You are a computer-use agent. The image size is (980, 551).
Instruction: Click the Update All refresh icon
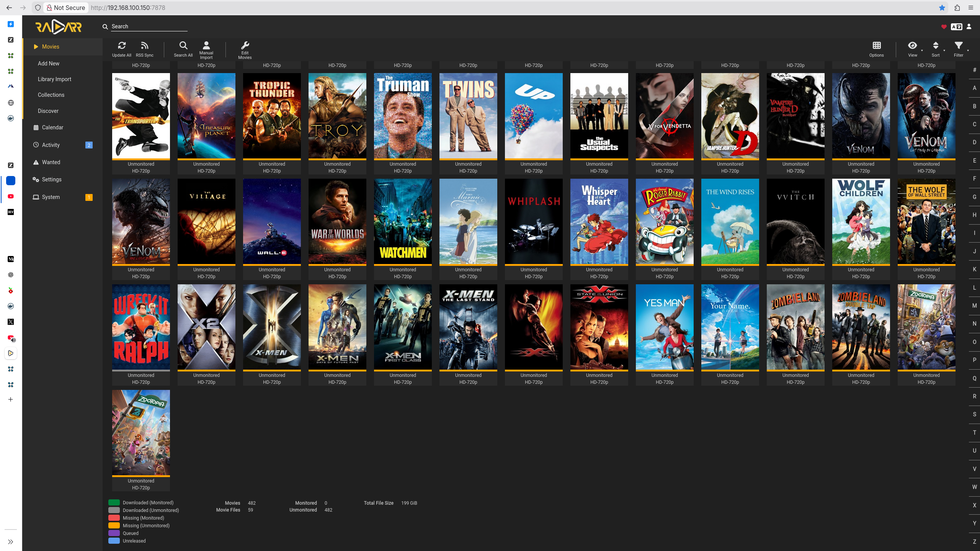point(122,46)
